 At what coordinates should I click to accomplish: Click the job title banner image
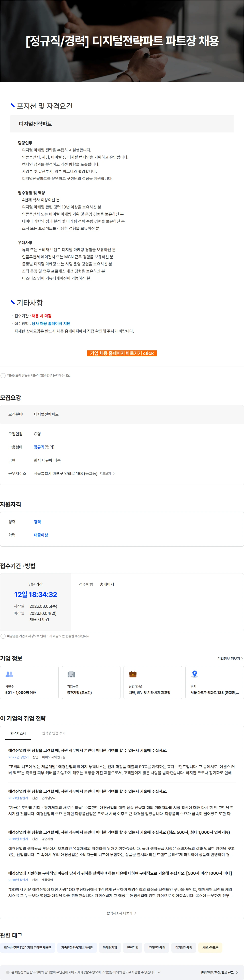[122, 41]
